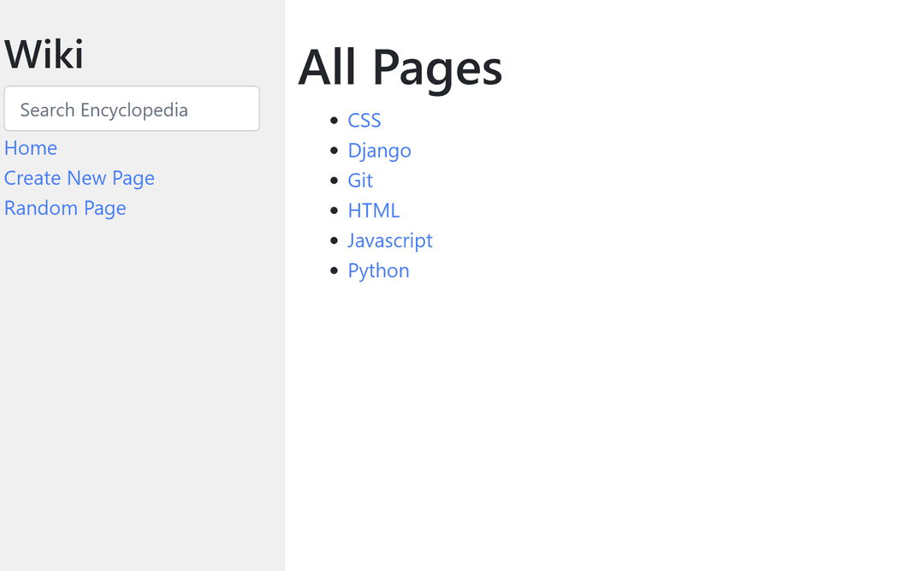Select the CSS entry under All Pages
The width and height of the screenshot is (924, 571).
coord(364,121)
